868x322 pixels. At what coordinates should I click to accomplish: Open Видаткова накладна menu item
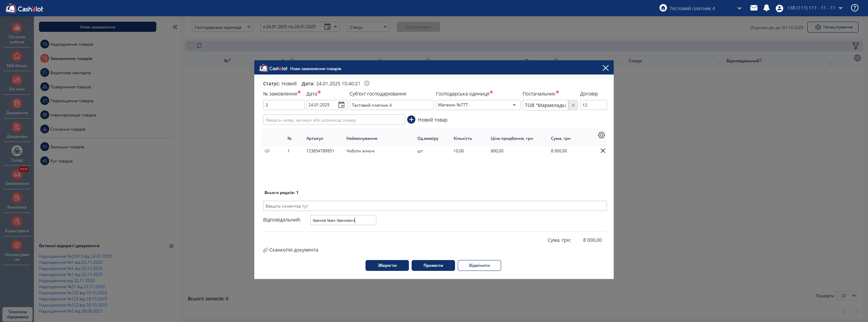tap(66, 72)
